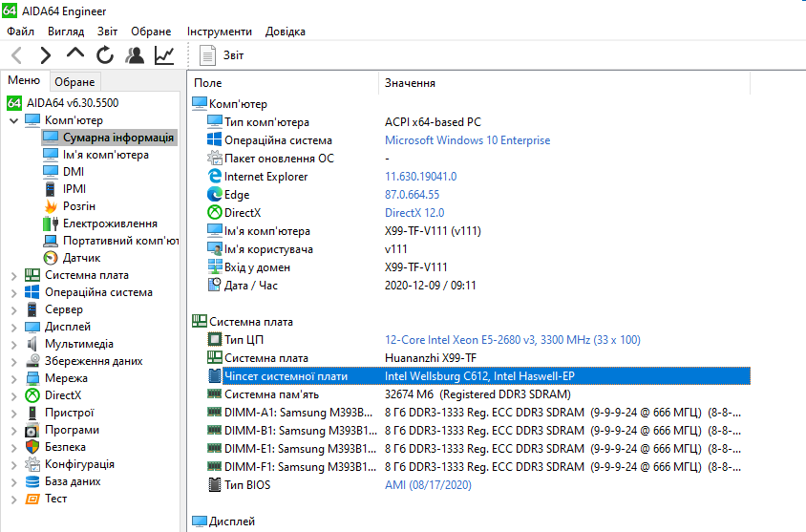Click the Програми software icon
This screenshot has height=532, width=806.
tap(32, 430)
